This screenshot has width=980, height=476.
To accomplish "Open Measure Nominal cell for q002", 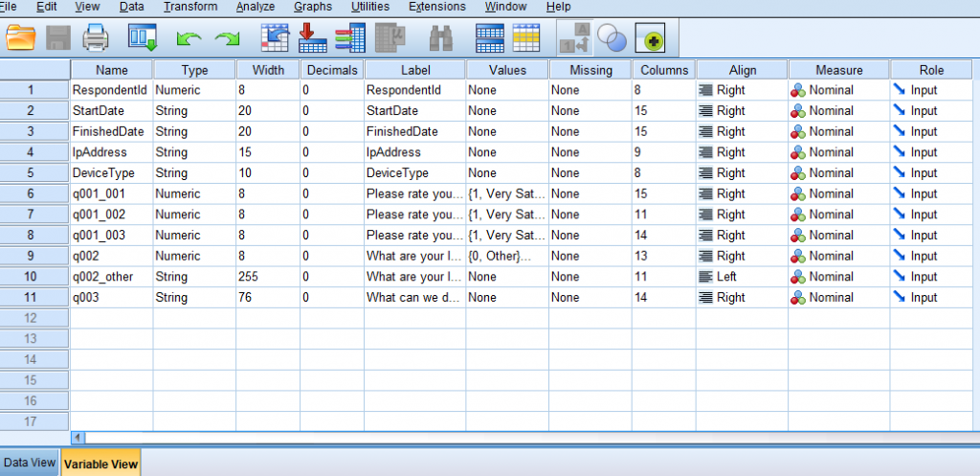I will pos(838,256).
